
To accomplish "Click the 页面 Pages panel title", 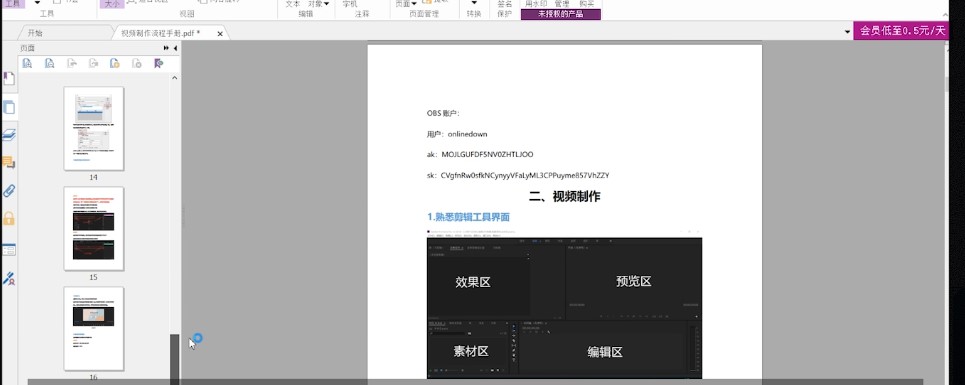I will (27, 48).
